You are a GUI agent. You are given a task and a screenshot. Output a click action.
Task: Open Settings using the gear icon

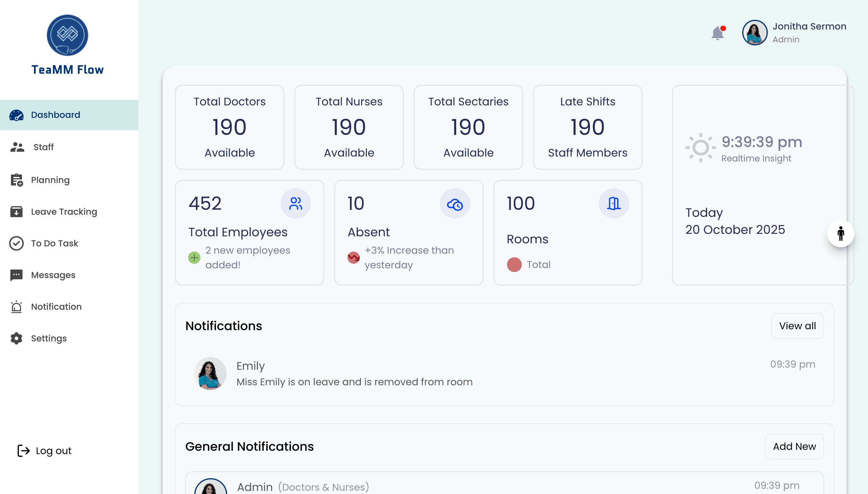[17, 338]
